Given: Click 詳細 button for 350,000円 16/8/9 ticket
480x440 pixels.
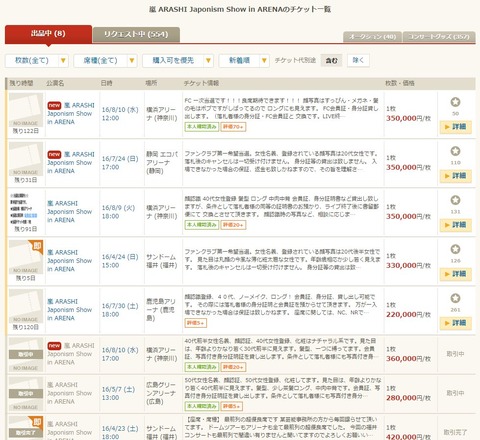Looking at the screenshot, I should (x=456, y=225).
